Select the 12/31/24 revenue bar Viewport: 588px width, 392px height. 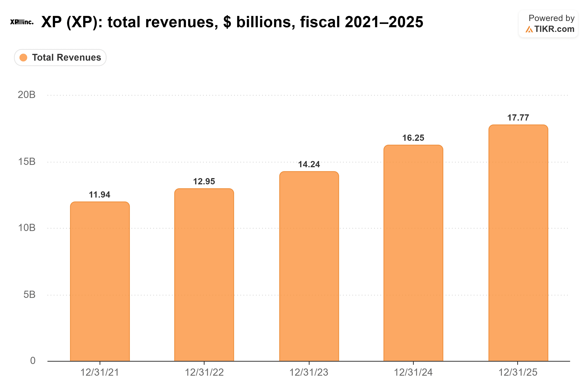[413, 253]
